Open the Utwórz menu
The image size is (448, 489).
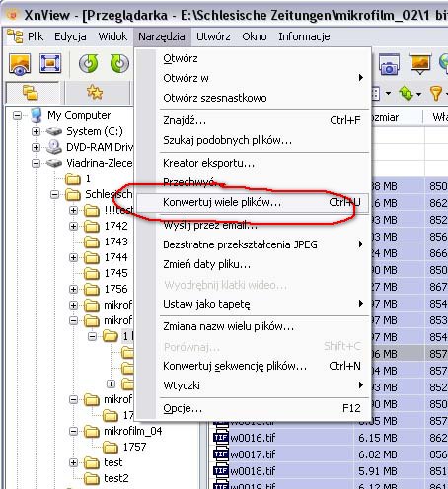(x=213, y=36)
